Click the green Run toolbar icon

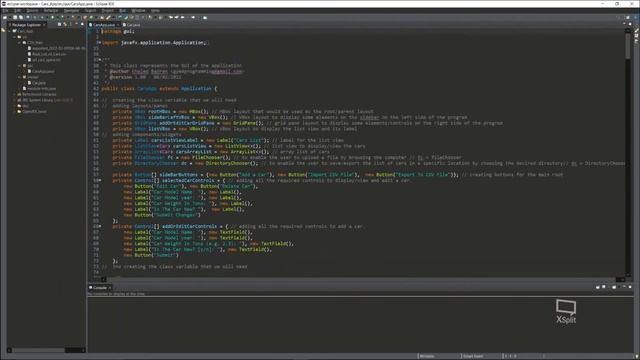point(53,18)
